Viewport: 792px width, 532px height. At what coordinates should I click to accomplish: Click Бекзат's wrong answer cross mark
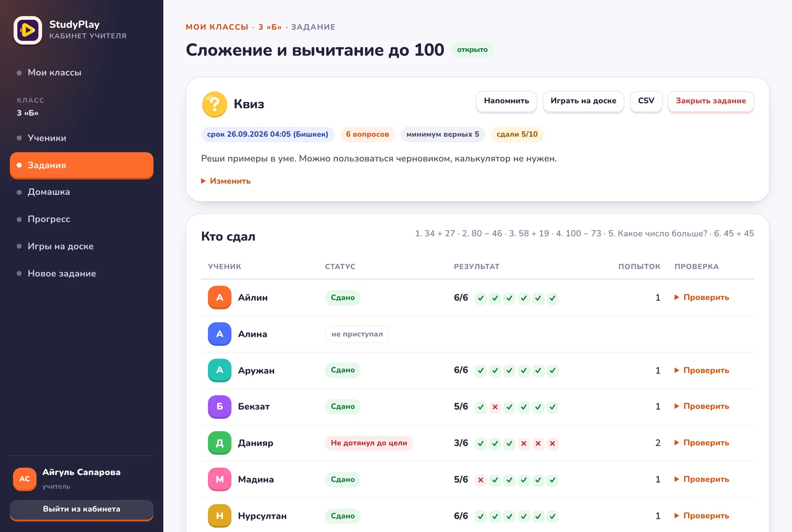click(495, 407)
